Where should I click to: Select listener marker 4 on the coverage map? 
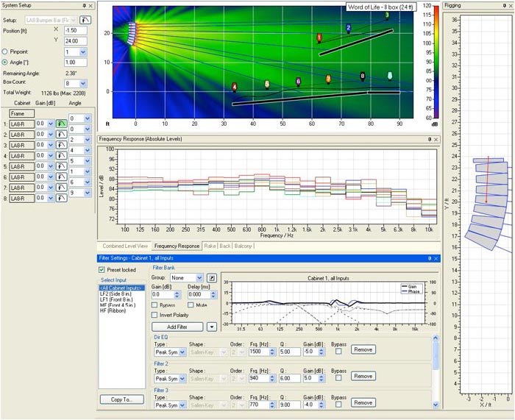235,88
